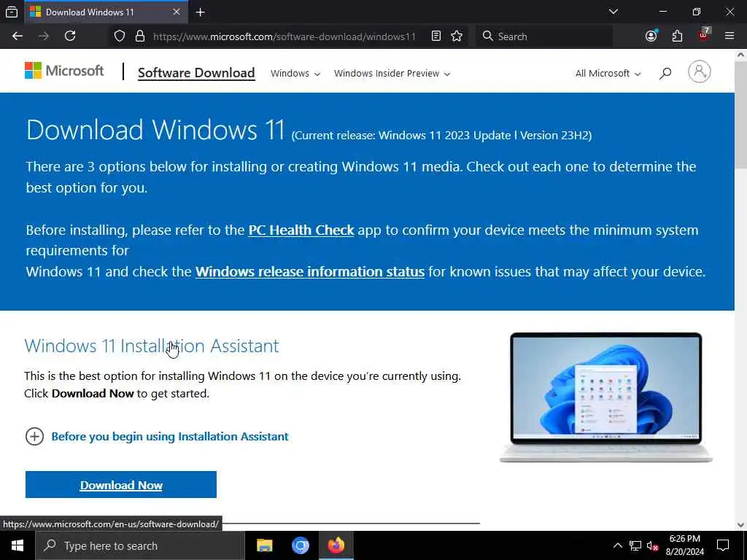The image size is (747, 560).
Task: Sign in using the account avatar icon
Action: tap(700, 72)
